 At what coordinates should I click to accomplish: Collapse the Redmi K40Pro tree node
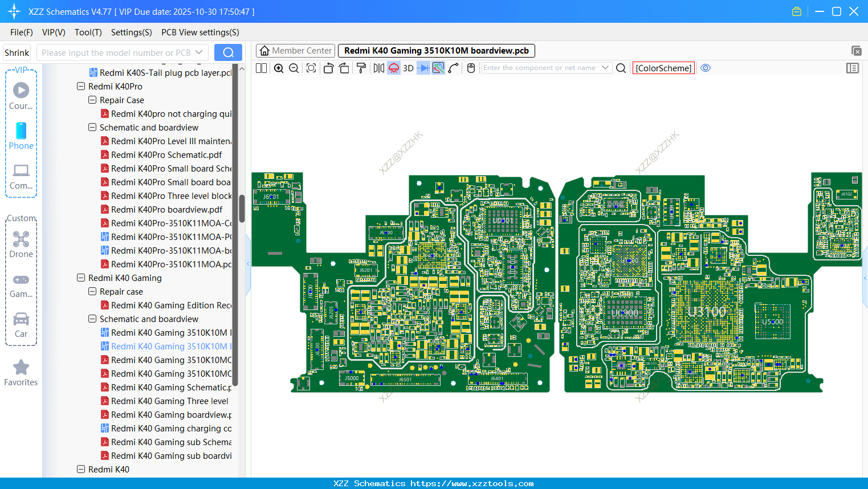[81, 87]
